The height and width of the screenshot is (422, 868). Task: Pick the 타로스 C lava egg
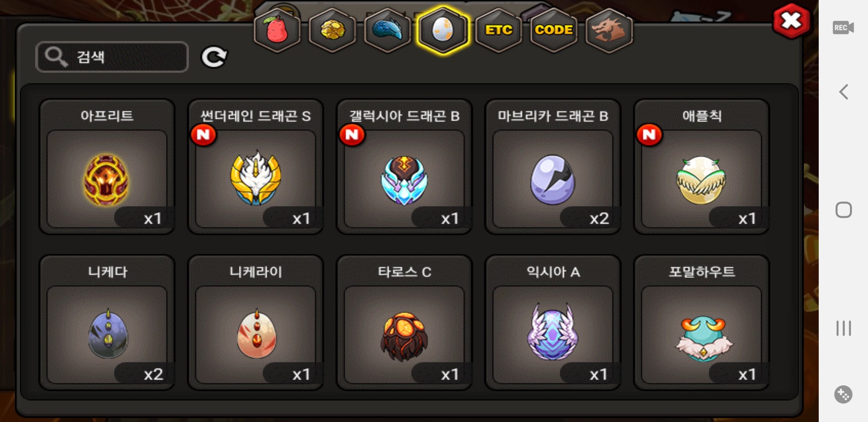pyautogui.click(x=404, y=323)
